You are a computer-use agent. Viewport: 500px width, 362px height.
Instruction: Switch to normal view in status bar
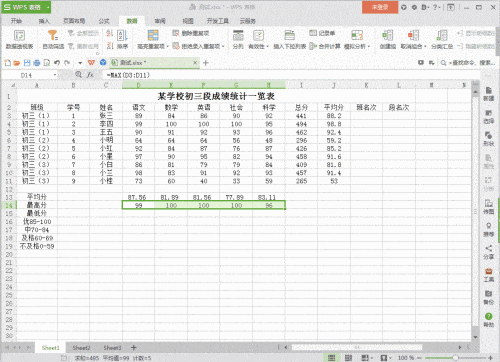331,358
